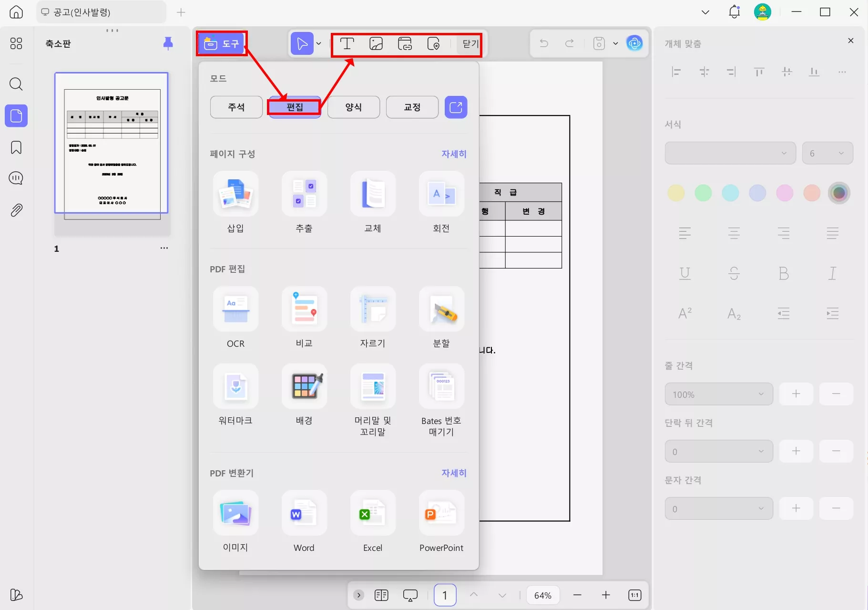
Task: Open the search panel in sidebar
Action: pos(16,84)
